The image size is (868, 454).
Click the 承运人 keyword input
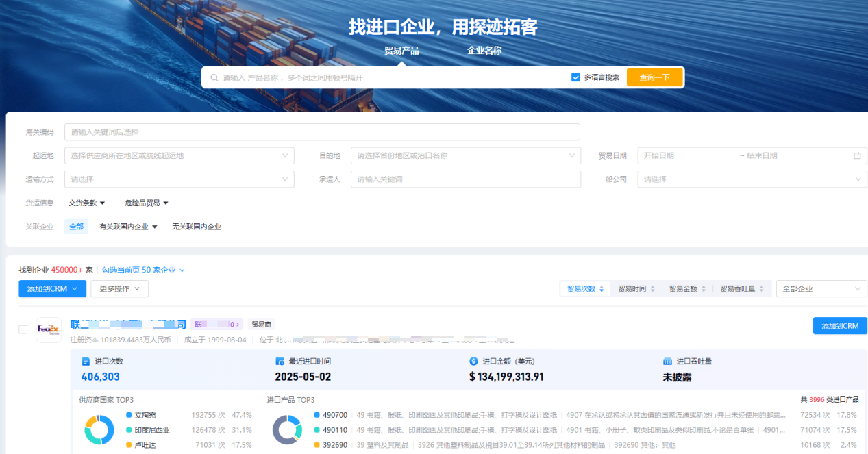(465, 179)
